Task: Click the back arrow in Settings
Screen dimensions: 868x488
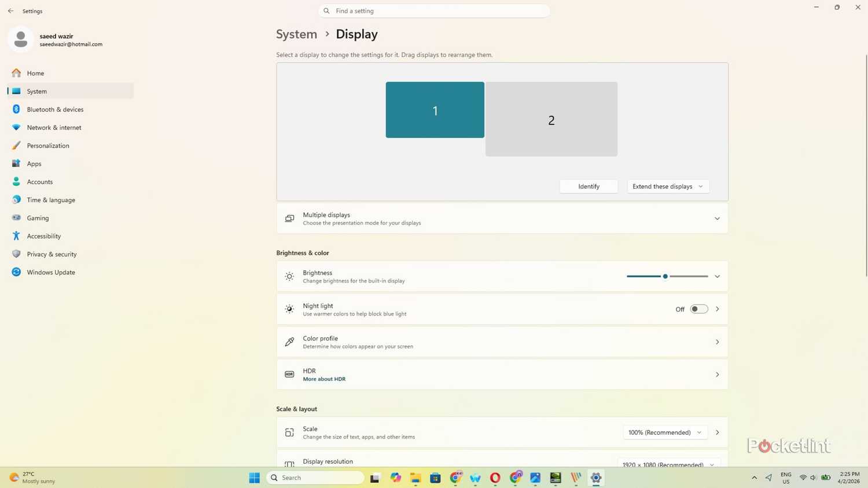Action: [10, 10]
